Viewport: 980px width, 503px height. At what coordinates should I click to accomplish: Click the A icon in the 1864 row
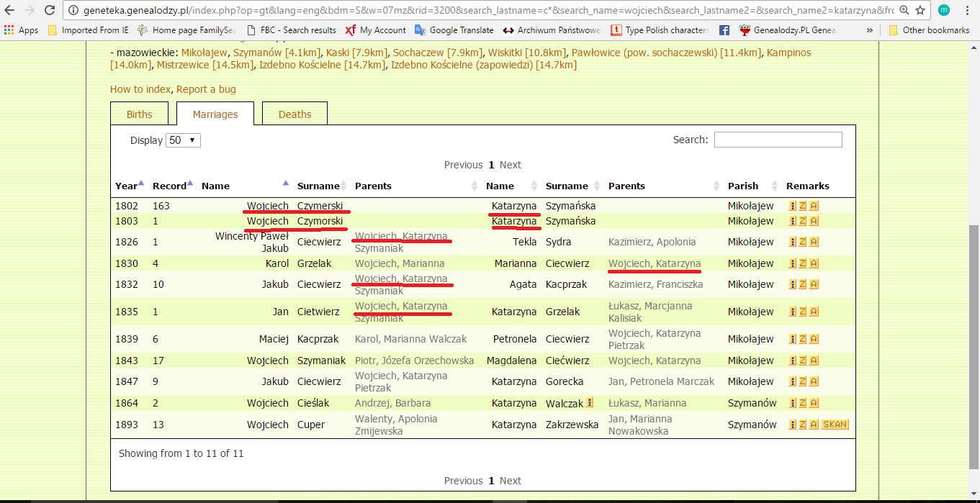(814, 403)
